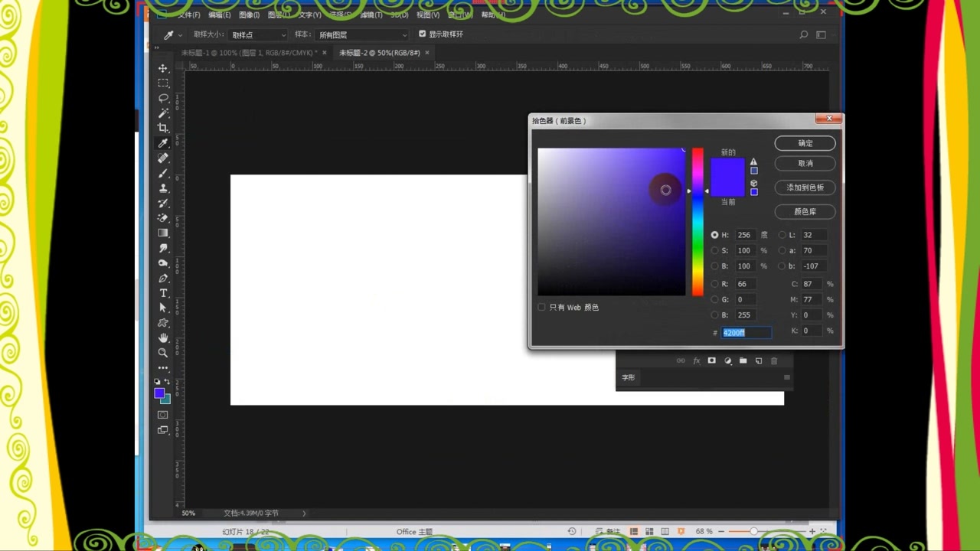The image size is (980, 551).
Task: Select the Pen tool
Action: tap(163, 278)
